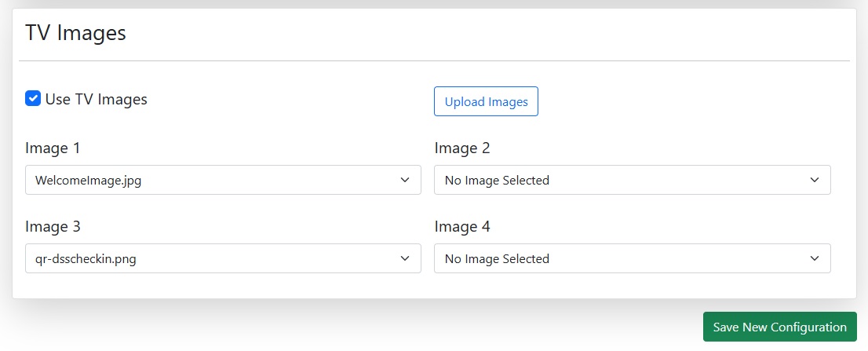Click the "TV Images" panel heading

coord(75,33)
